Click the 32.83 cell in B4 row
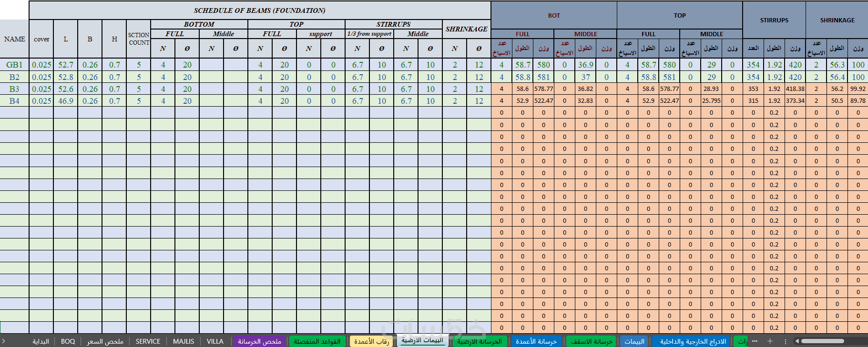This screenshot has height=347, width=868. pyautogui.click(x=585, y=100)
